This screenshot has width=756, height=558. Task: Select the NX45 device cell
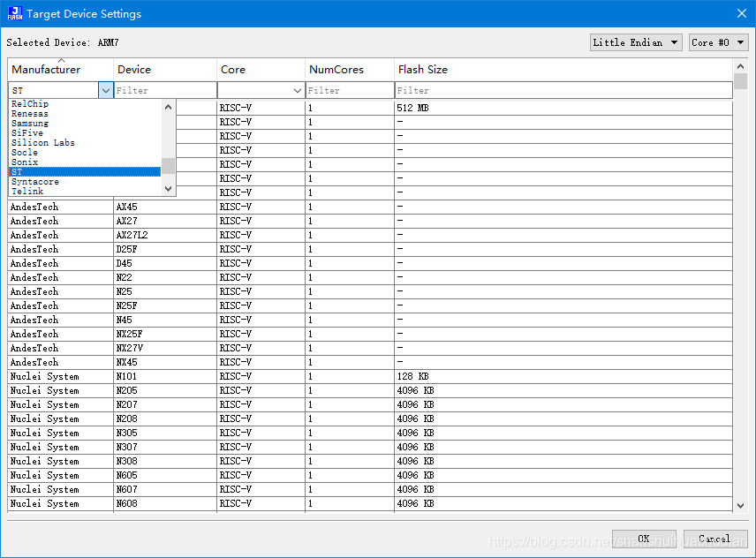click(x=165, y=362)
